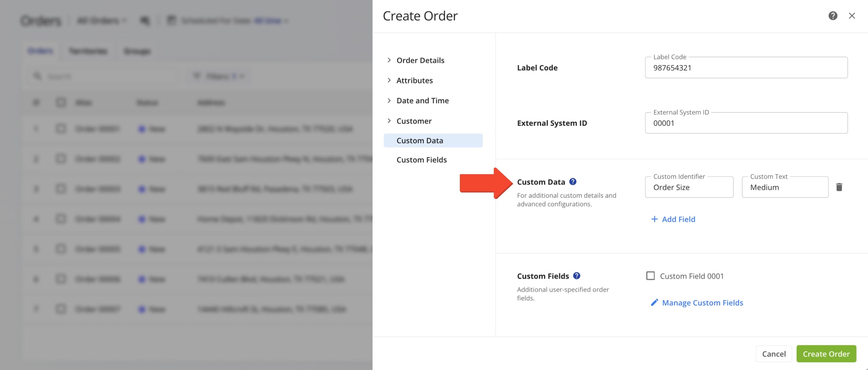Image resolution: width=868 pixels, height=370 pixels.
Task: Open the All Orders dropdown in page header
Action: (x=102, y=20)
